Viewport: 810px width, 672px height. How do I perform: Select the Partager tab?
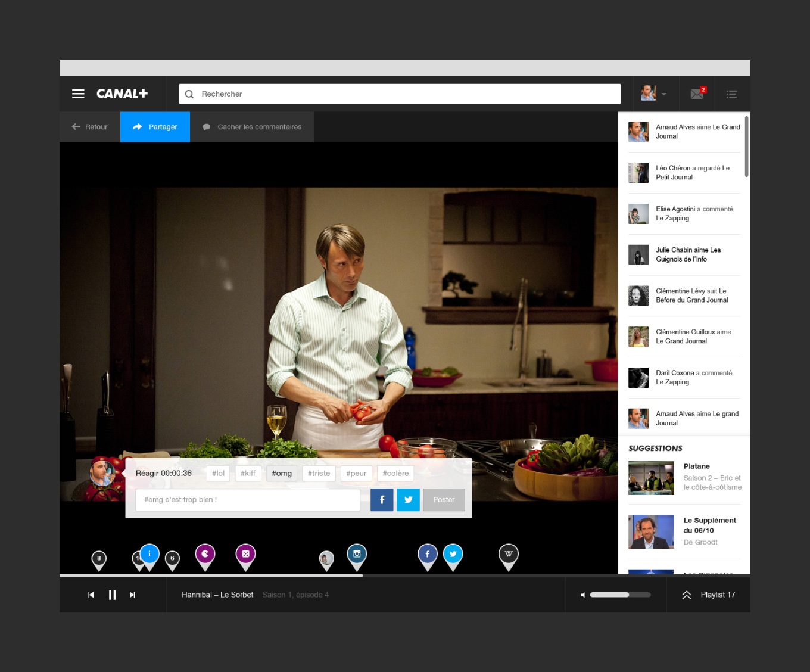tap(155, 127)
